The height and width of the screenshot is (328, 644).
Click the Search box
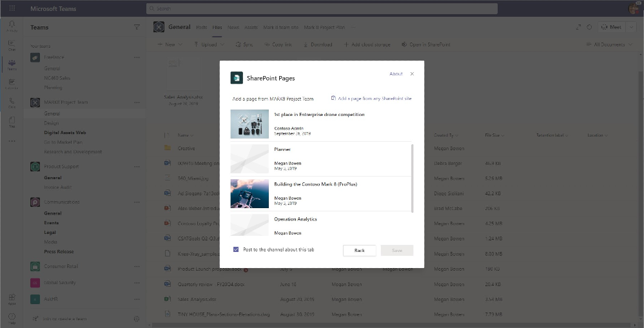pos(322,8)
